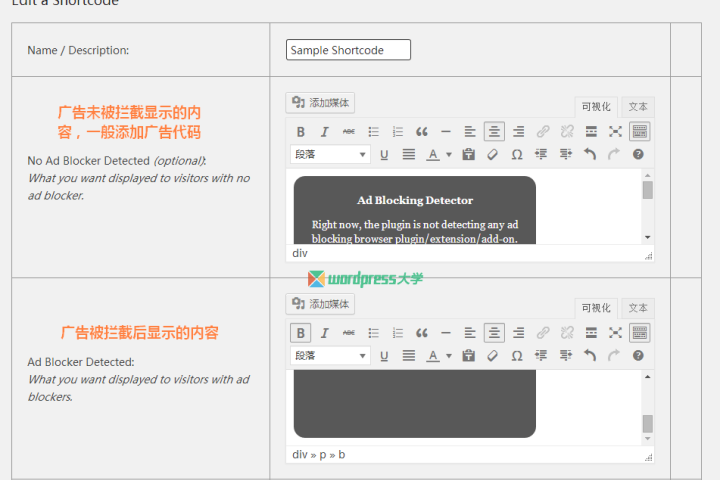Align right in the Ad Blocker Detected editor

coord(518,333)
